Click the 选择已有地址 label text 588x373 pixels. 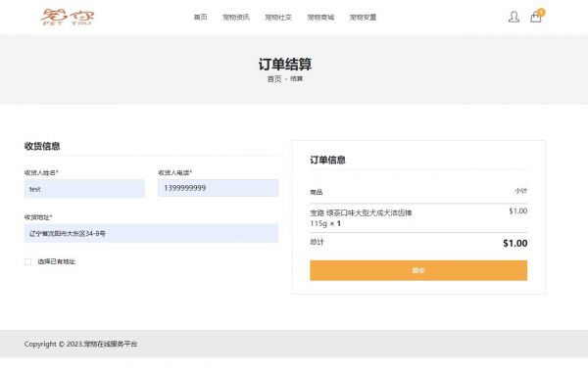[x=57, y=261]
